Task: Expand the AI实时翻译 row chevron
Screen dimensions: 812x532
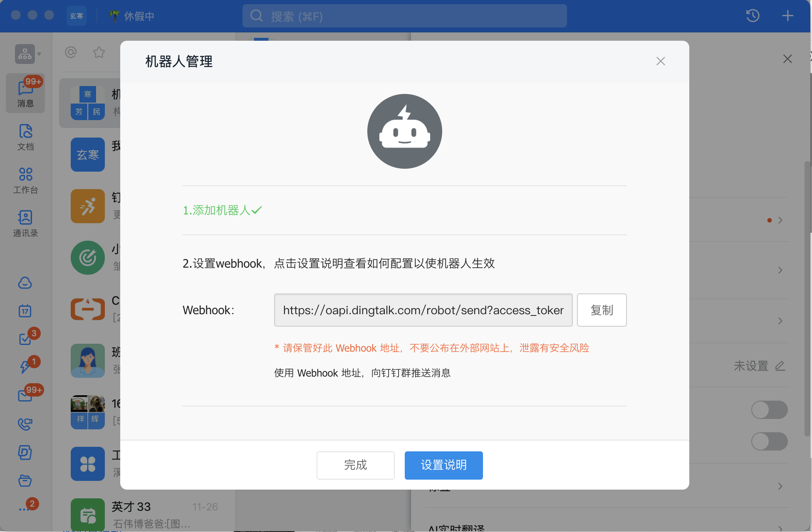Action: (780, 529)
